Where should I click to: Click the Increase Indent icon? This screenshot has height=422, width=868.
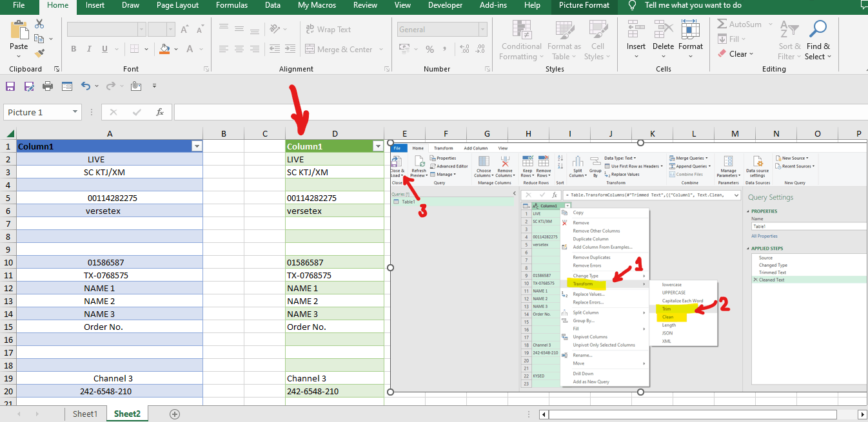click(291, 49)
